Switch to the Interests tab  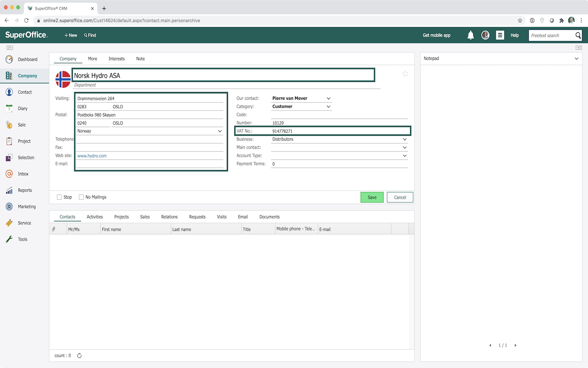pos(117,59)
